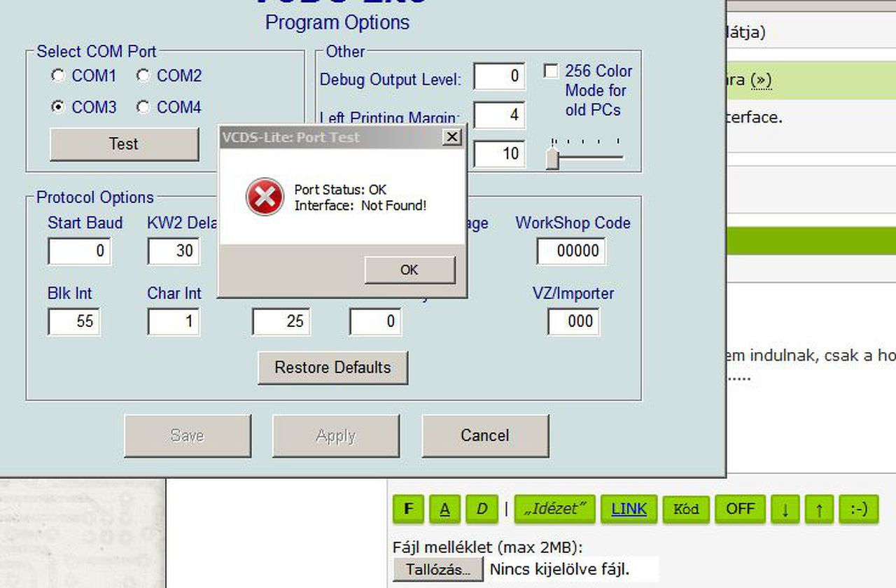The height and width of the screenshot is (588, 896).
Task: Click the greyed-out Apply button
Action: pyautogui.click(x=336, y=435)
